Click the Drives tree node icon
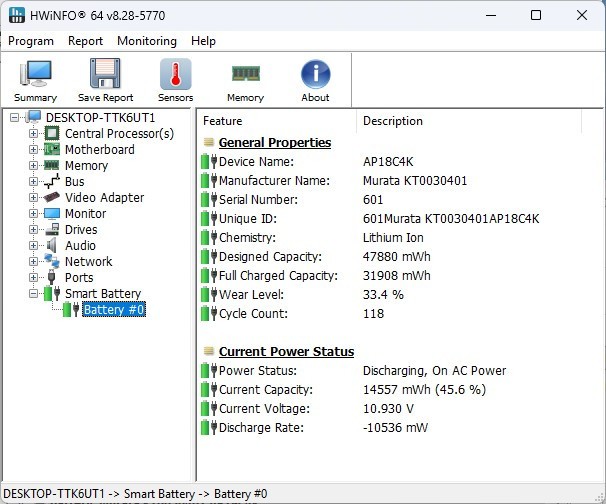Screen dimensions: 606x504 52,229
